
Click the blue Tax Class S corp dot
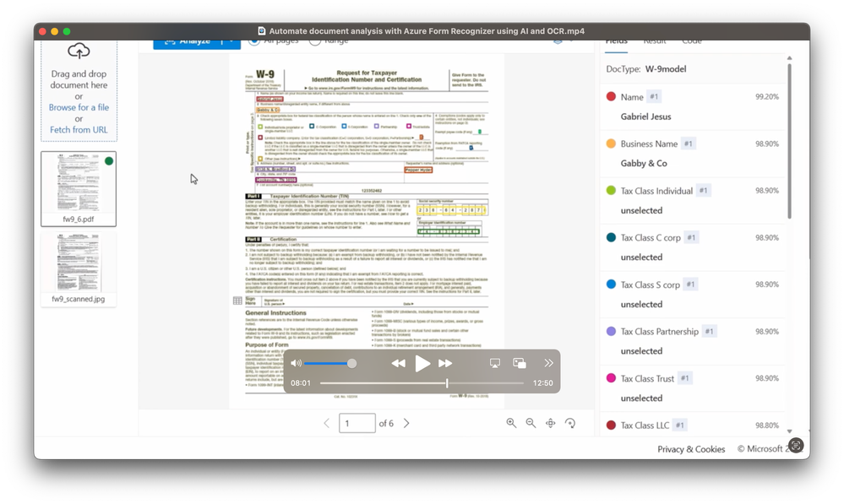(611, 284)
